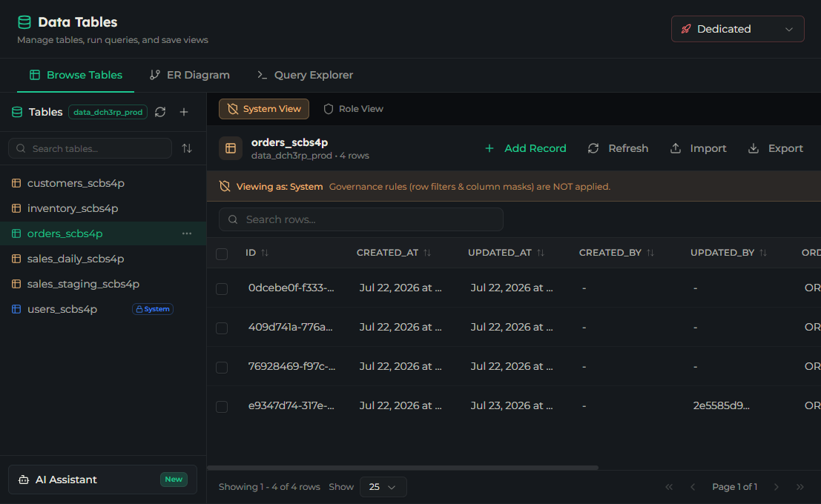Screen dimensions: 821x504
Task: Click the sort tables arrows icon
Action: (187, 149)
